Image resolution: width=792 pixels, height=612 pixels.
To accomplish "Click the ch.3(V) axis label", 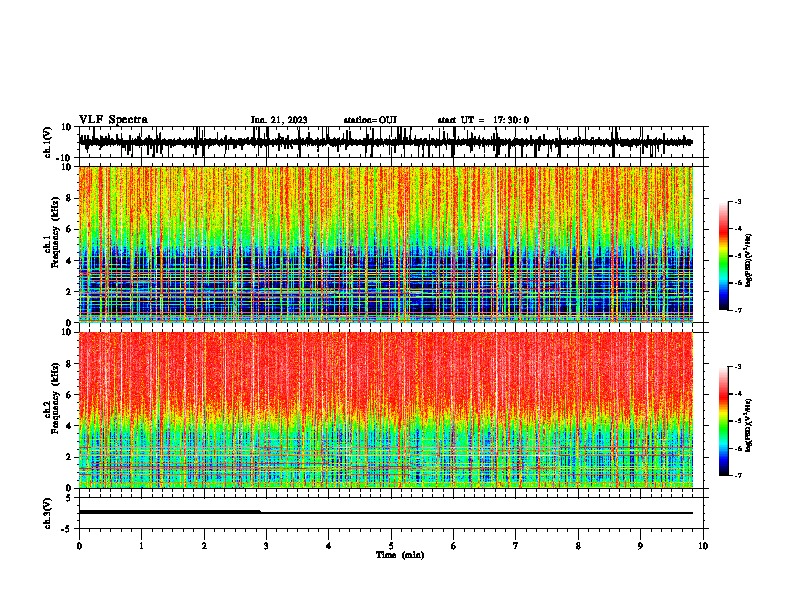I will 48,513.
